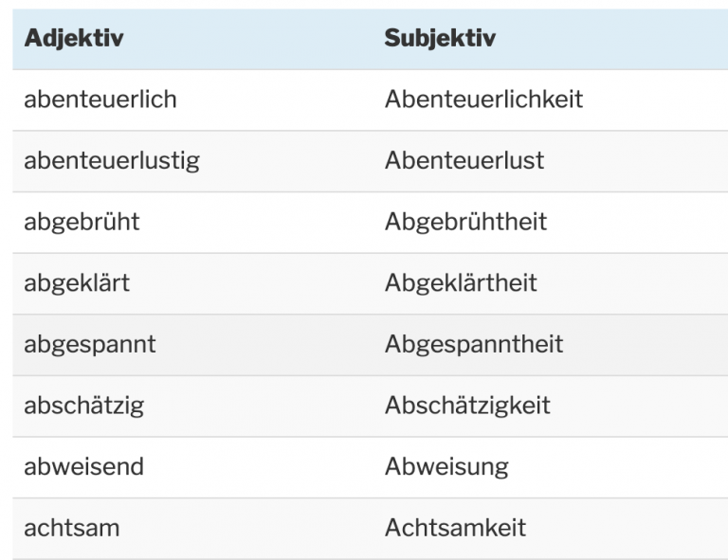Select the abenteuerlustig adjective cell
This screenshot has width=728, height=560.
pyautogui.click(x=112, y=160)
